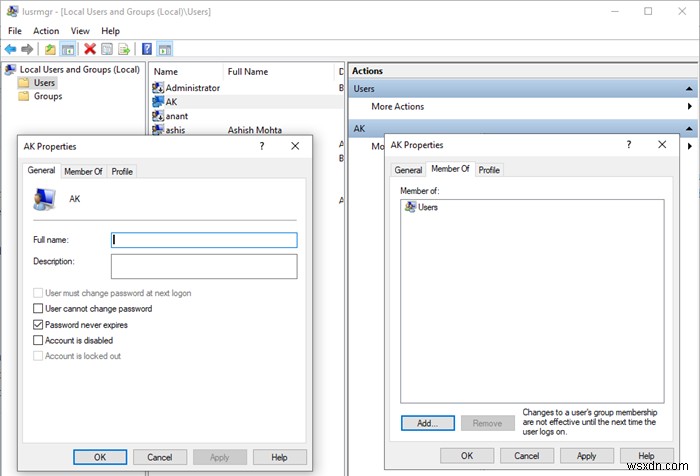Collapse the Users section in Actions pane
This screenshot has width=700, height=476.
click(689, 89)
